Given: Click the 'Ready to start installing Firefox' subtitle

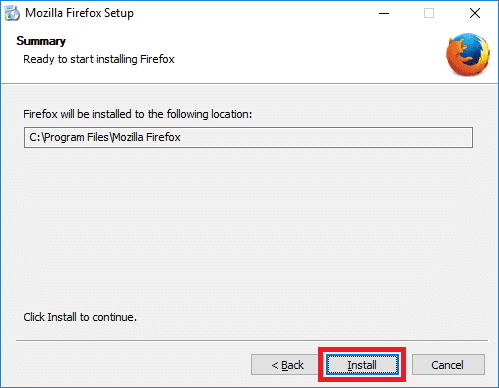Looking at the screenshot, I should 99,59.
